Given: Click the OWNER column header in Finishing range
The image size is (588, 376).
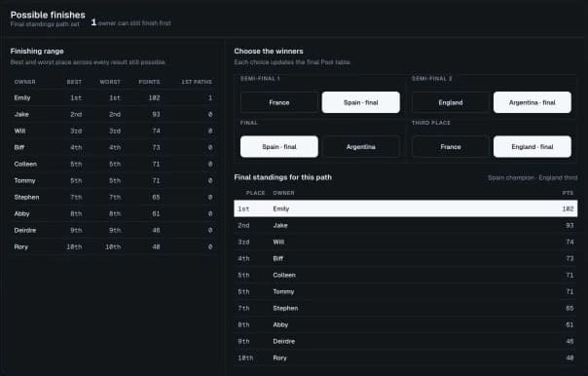Looking at the screenshot, I should click(x=24, y=82).
